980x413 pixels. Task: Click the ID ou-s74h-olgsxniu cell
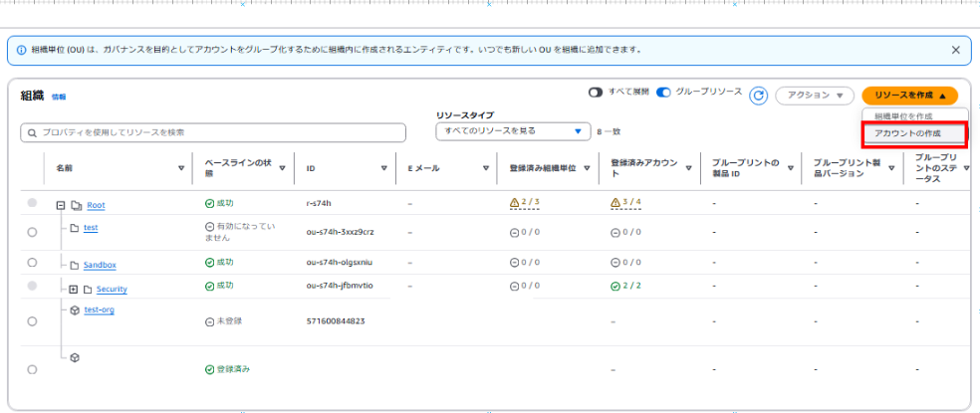(340, 262)
